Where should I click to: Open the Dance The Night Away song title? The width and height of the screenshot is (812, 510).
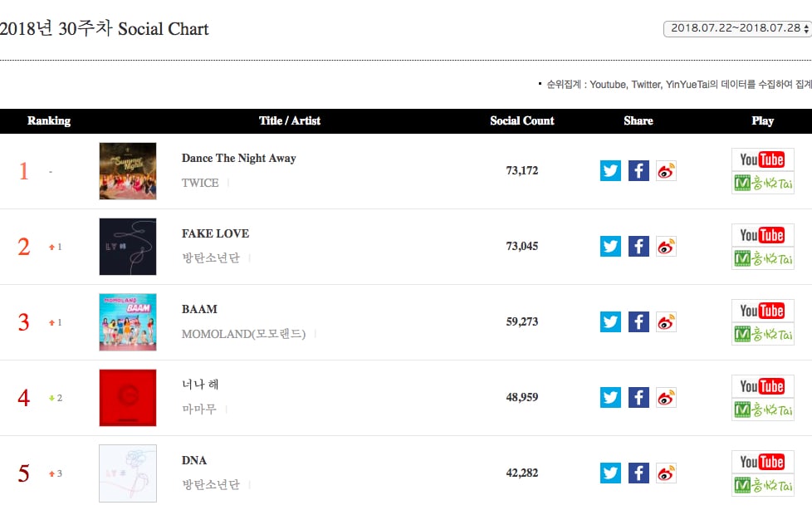pos(238,159)
